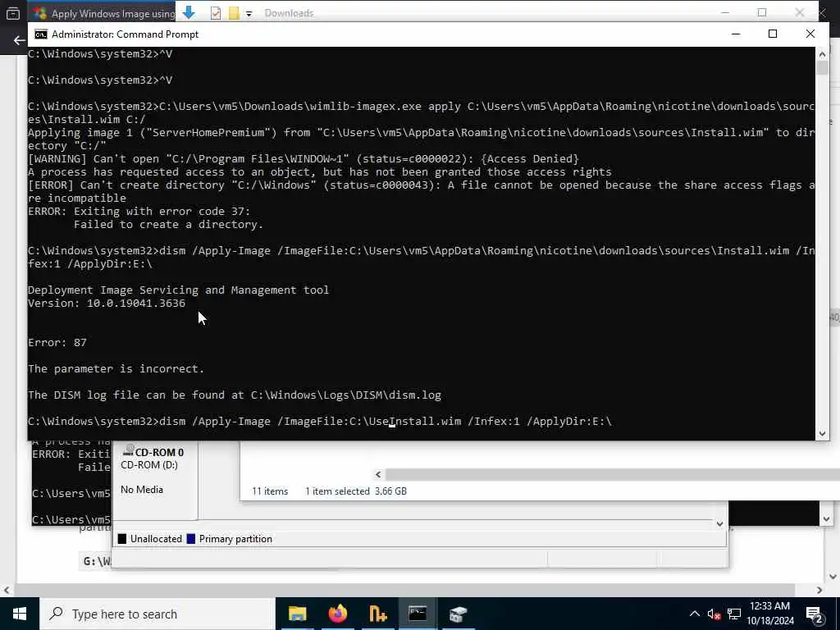Click the "The parameter is incorrect." line

tap(116, 368)
